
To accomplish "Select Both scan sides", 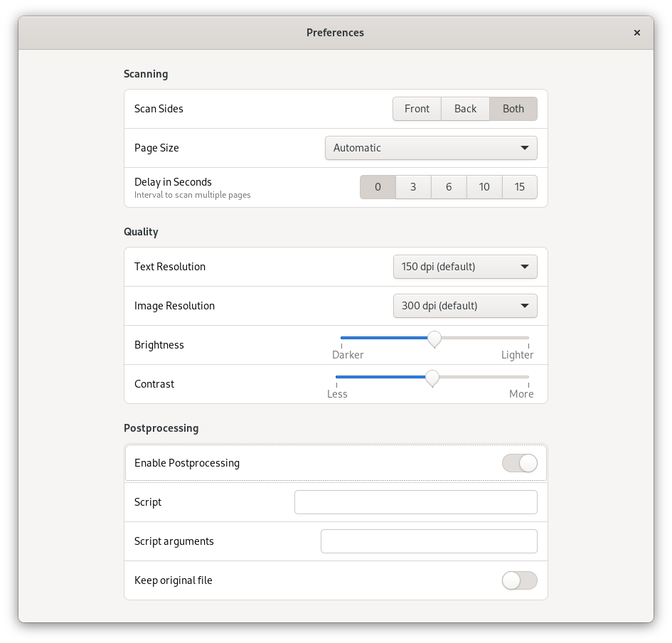I will [x=513, y=109].
